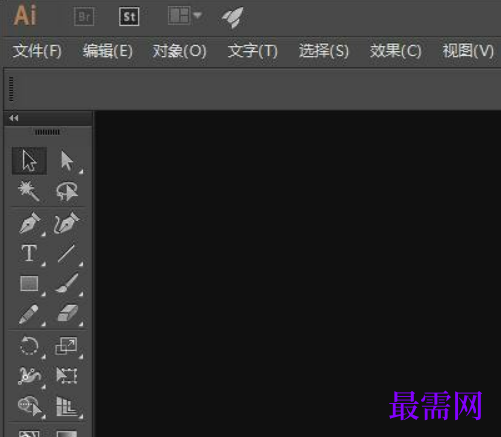Image resolution: width=501 pixels, height=437 pixels.
Task: Open the 文字(T) menu
Action: (x=252, y=51)
